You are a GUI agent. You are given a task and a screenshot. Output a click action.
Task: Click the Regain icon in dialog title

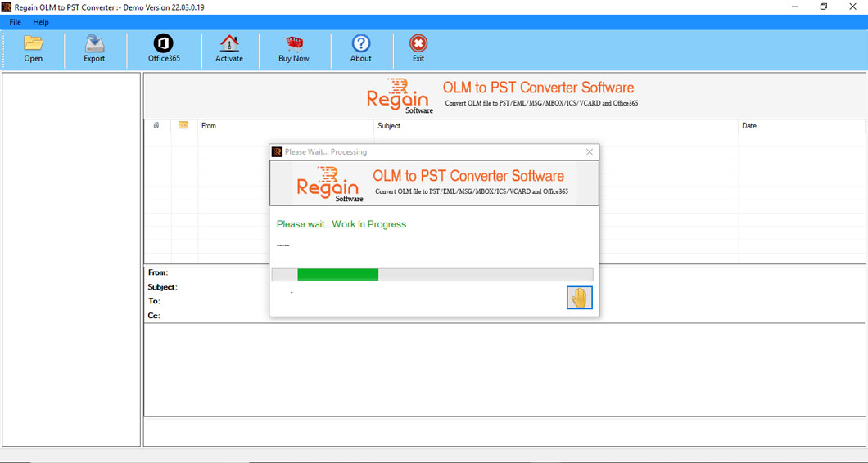pyautogui.click(x=277, y=151)
